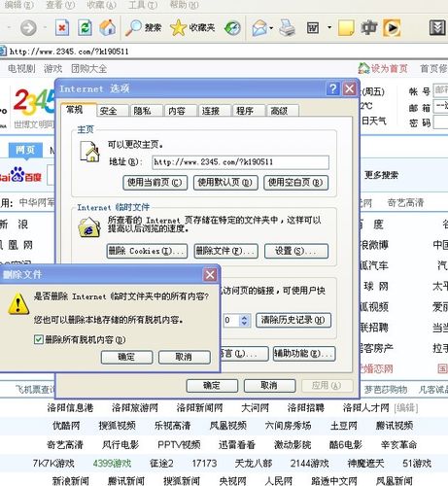Click 取消 at the bottom of Internet Options
The height and width of the screenshot is (486, 448).
click(x=269, y=386)
